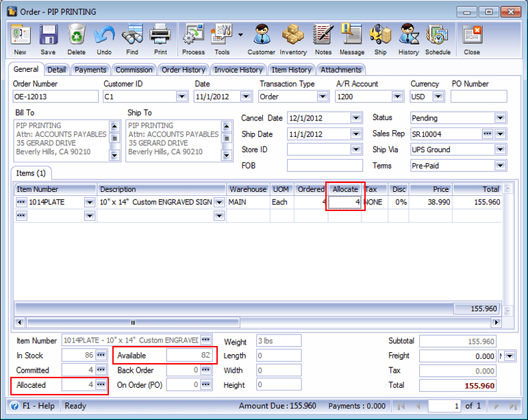
Task: Open On Order (PO) ellipsis button
Action: [x=205, y=384]
